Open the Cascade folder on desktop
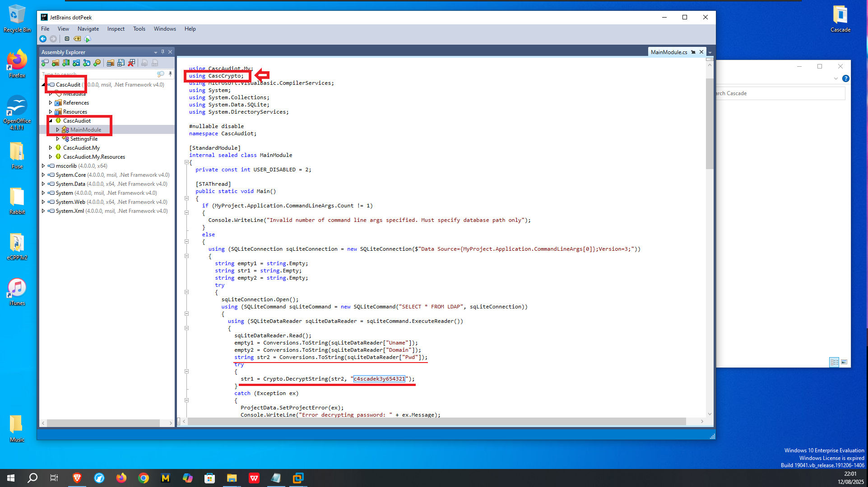This screenshot has width=868, height=487. [840, 19]
